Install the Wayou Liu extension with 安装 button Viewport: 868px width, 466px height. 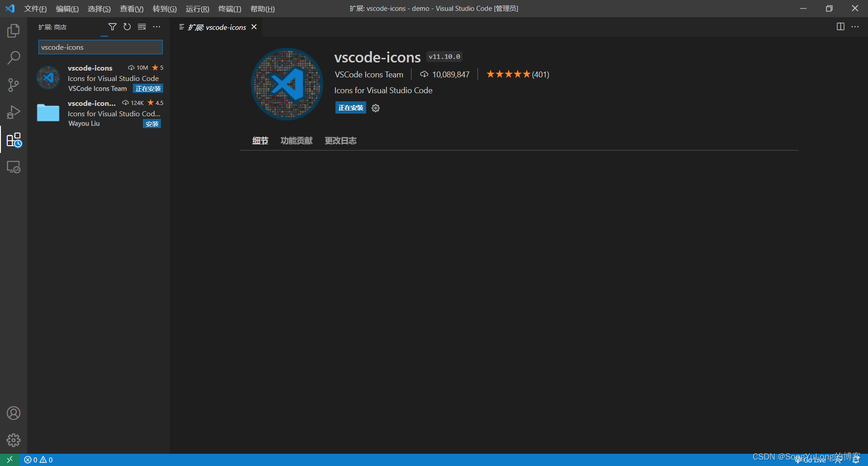(152, 124)
